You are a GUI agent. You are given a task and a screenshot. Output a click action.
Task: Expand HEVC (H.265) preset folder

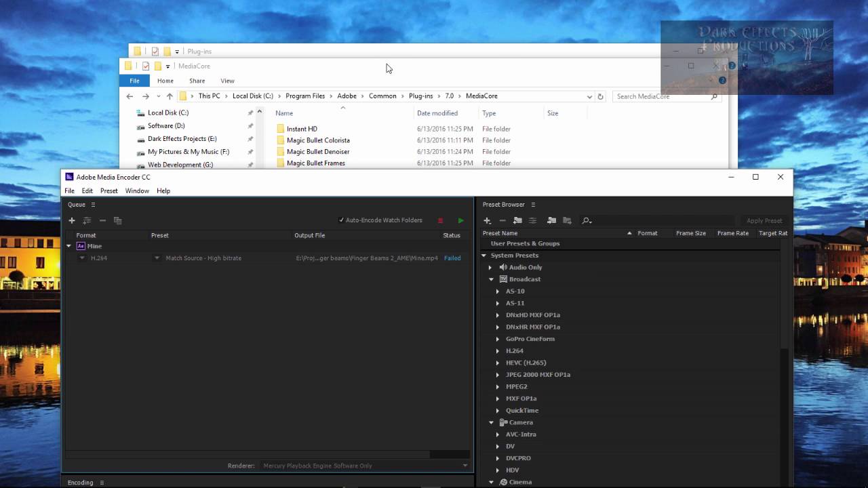(x=498, y=363)
